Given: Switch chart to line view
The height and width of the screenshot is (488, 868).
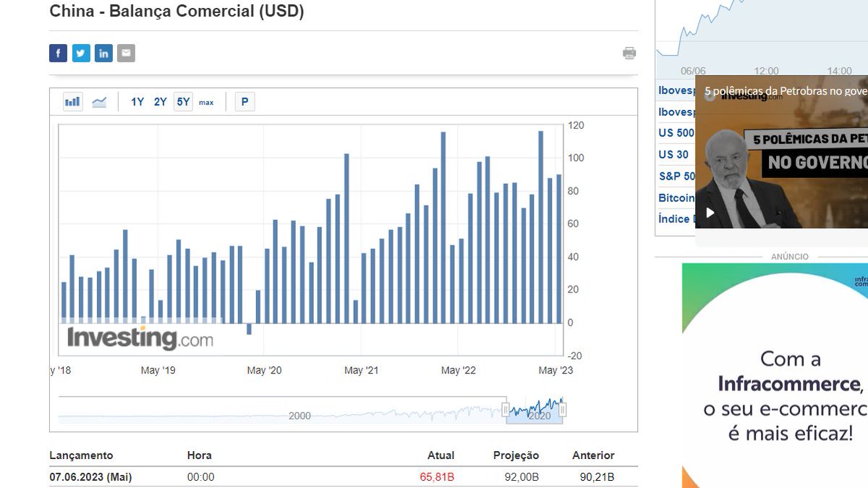Looking at the screenshot, I should [x=99, y=102].
